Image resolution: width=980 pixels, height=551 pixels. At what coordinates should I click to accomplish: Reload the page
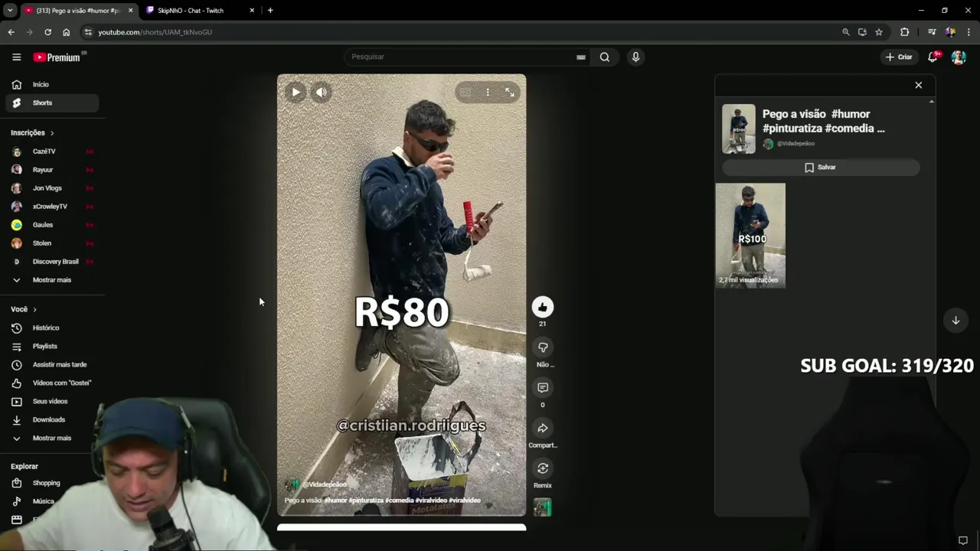tap(47, 32)
